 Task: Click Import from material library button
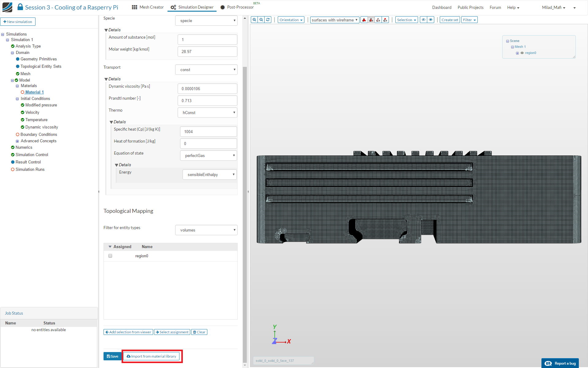[x=151, y=356]
